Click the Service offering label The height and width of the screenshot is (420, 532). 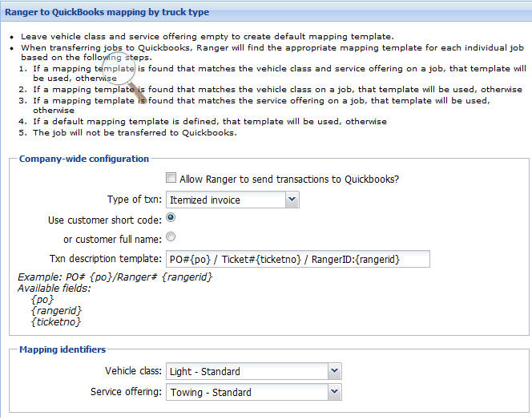[126, 392]
